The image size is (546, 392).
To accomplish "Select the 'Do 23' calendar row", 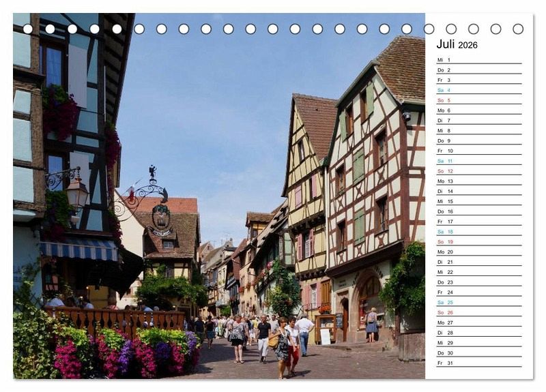I will coord(479,282).
